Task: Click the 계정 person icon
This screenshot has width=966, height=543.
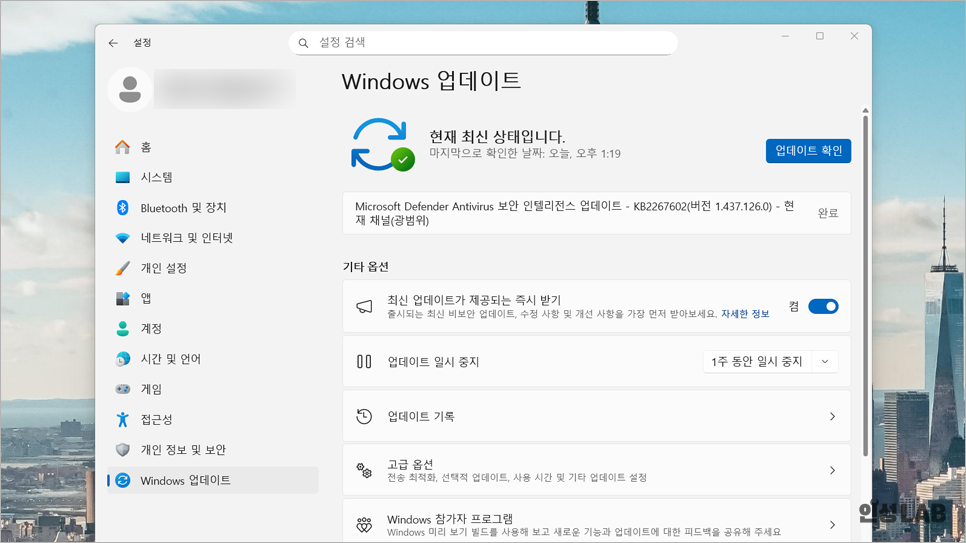Action: pos(123,329)
